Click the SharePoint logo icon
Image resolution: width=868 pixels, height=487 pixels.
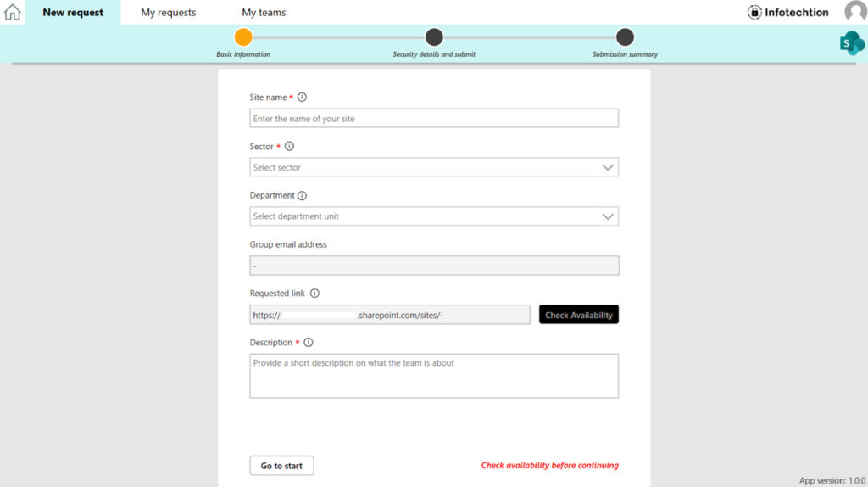[852, 43]
